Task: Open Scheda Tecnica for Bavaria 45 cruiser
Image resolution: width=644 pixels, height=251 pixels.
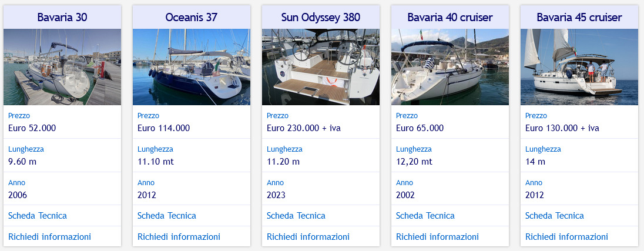Action: pos(555,216)
